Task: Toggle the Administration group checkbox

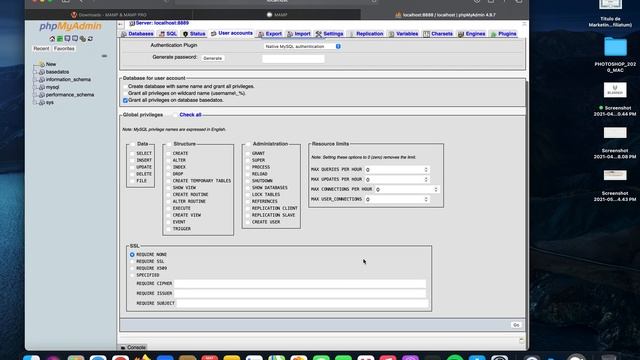Action: pyautogui.click(x=248, y=144)
